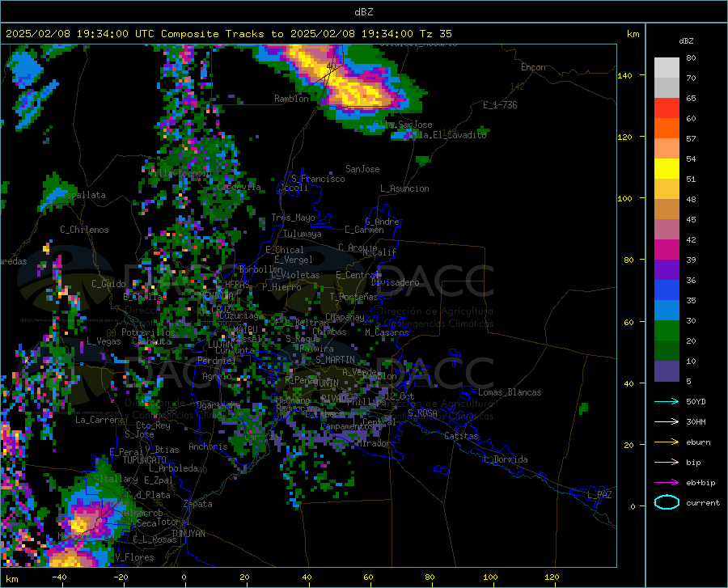Select the yellow 51 dBZ legend swatch
This screenshot has width=728, height=588.
coord(667,169)
